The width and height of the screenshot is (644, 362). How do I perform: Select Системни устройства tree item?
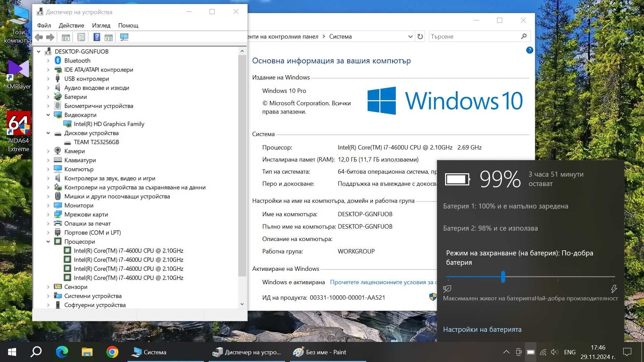[93, 296]
